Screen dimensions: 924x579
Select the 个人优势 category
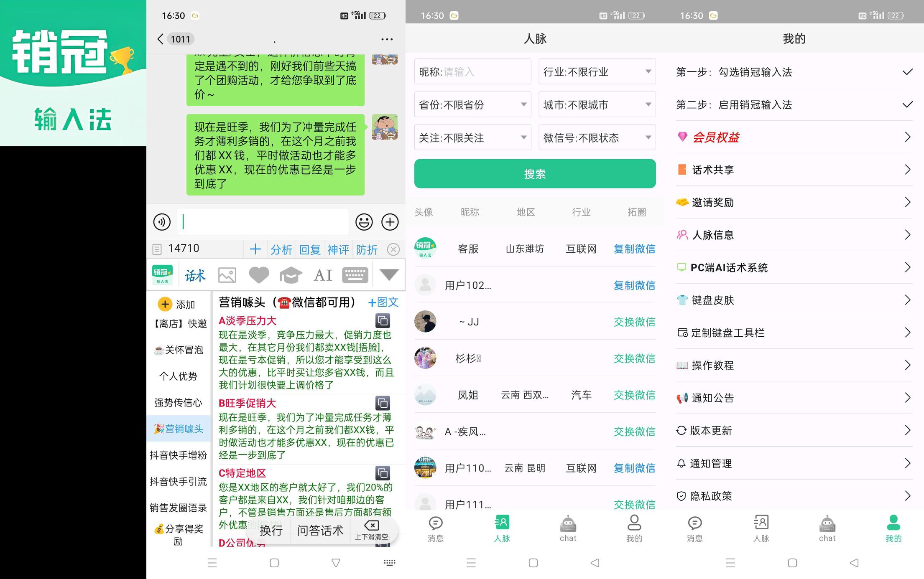pyautogui.click(x=179, y=376)
